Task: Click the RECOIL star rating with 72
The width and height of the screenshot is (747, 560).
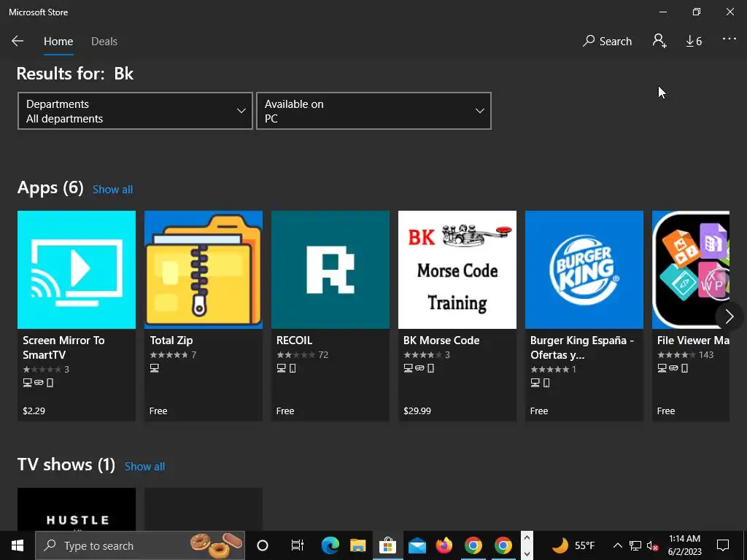Action: (x=303, y=355)
